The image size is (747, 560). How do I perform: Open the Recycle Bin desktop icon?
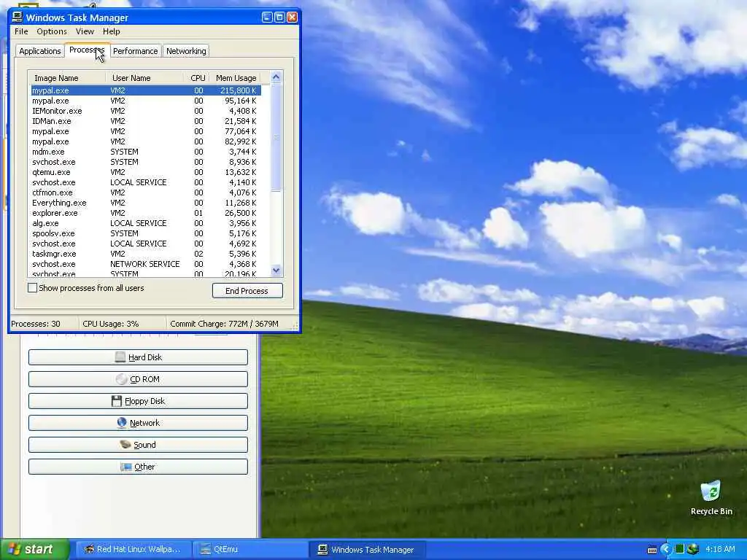711,498
